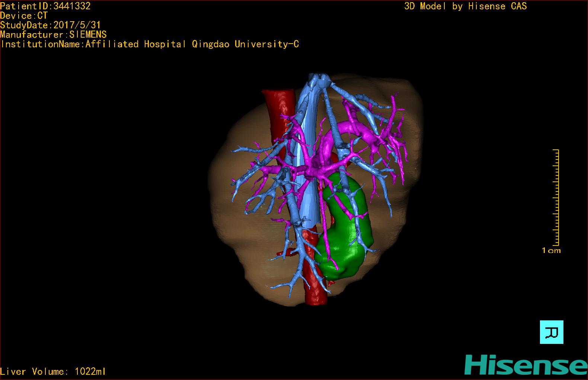Click the PatientID:3441332 text

tap(45, 6)
